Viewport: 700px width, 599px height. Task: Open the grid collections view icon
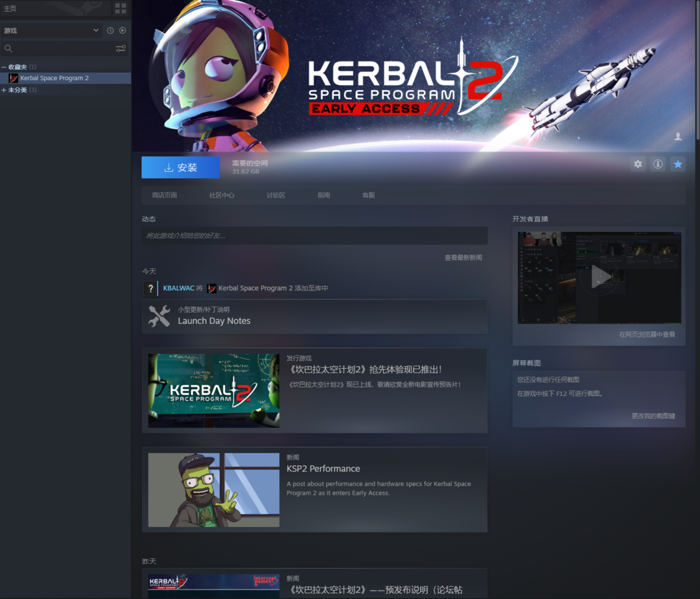(121, 8)
